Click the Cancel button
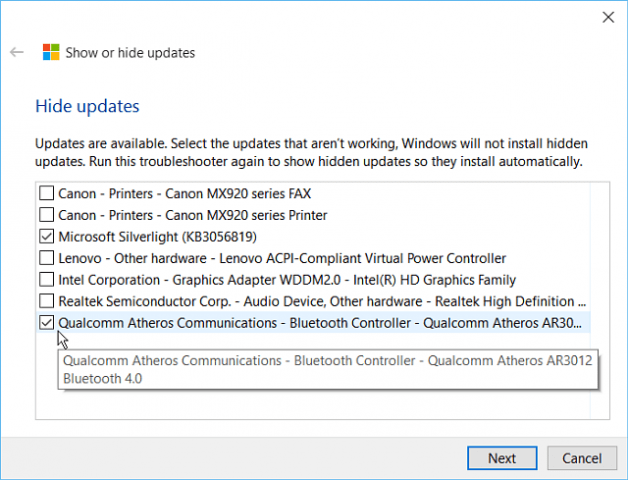This screenshot has height=480, width=628. pos(582,458)
